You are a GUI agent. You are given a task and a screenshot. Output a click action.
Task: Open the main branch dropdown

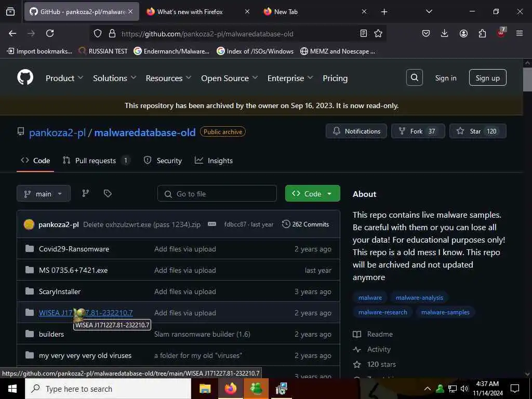pos(44,193)
